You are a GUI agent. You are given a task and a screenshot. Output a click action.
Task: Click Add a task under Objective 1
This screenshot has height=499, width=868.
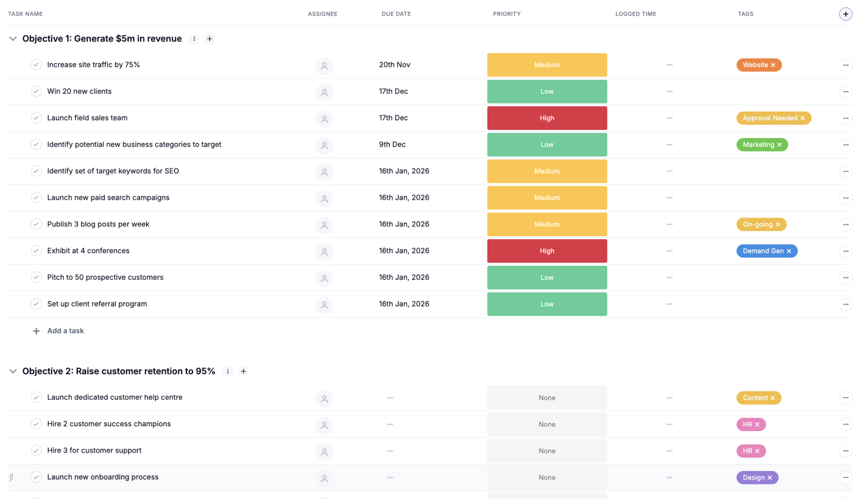click(x=65, y=331)
